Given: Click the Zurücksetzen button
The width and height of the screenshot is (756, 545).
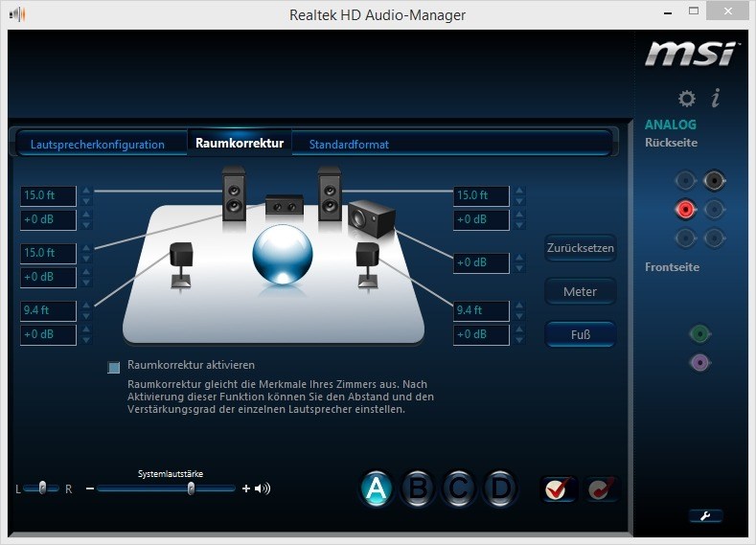Looking at the screenshot, I should coord(580,248).
